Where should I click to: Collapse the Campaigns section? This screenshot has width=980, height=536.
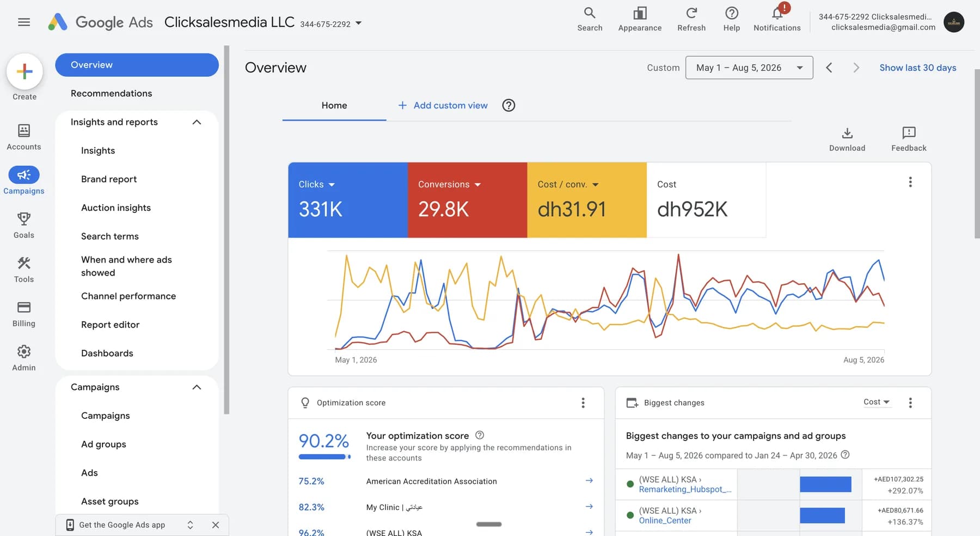coord(197,387)
